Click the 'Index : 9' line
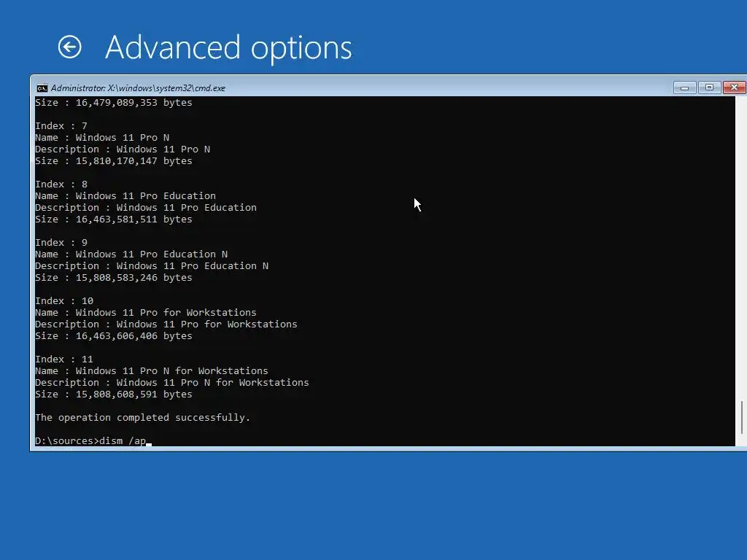 pos(61,242)
